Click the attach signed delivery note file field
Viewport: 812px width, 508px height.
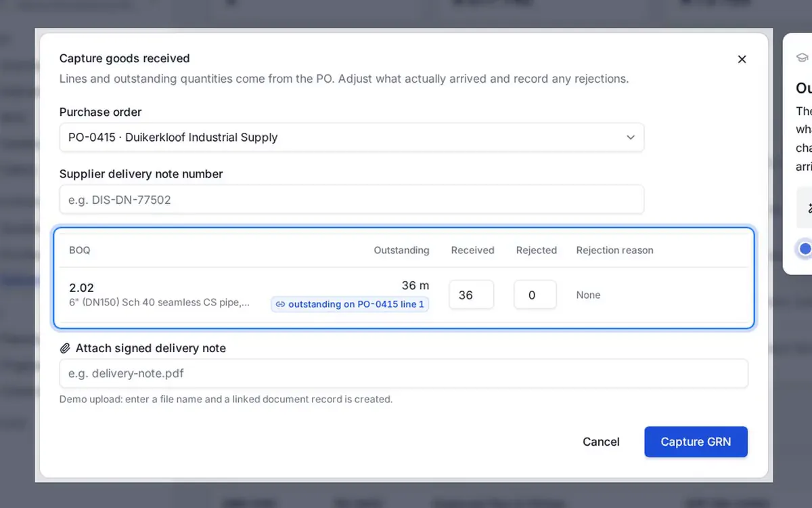(404, 373)
